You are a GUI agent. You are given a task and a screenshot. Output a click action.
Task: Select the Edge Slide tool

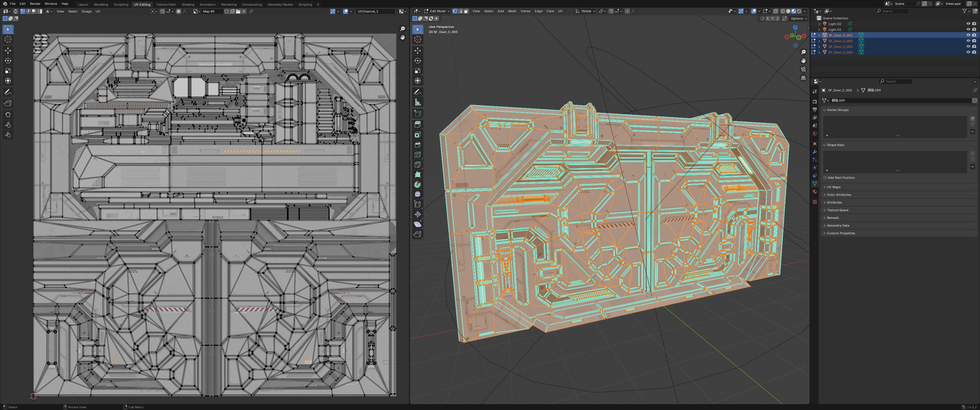[418, 204]
